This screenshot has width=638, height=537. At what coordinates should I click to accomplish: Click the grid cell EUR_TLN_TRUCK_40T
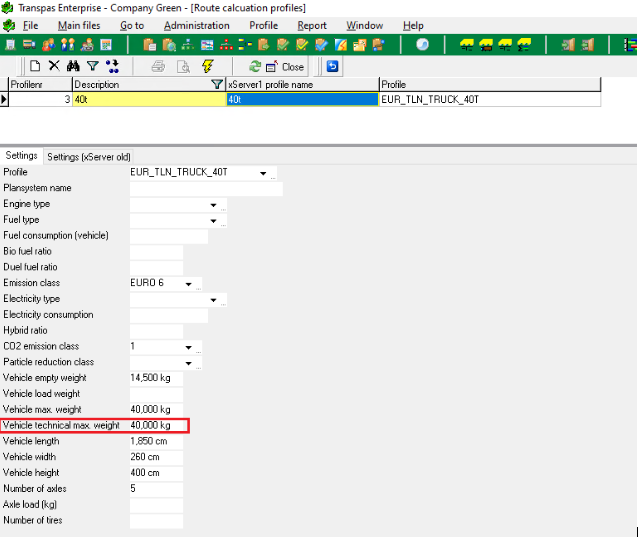coord(490,99)
